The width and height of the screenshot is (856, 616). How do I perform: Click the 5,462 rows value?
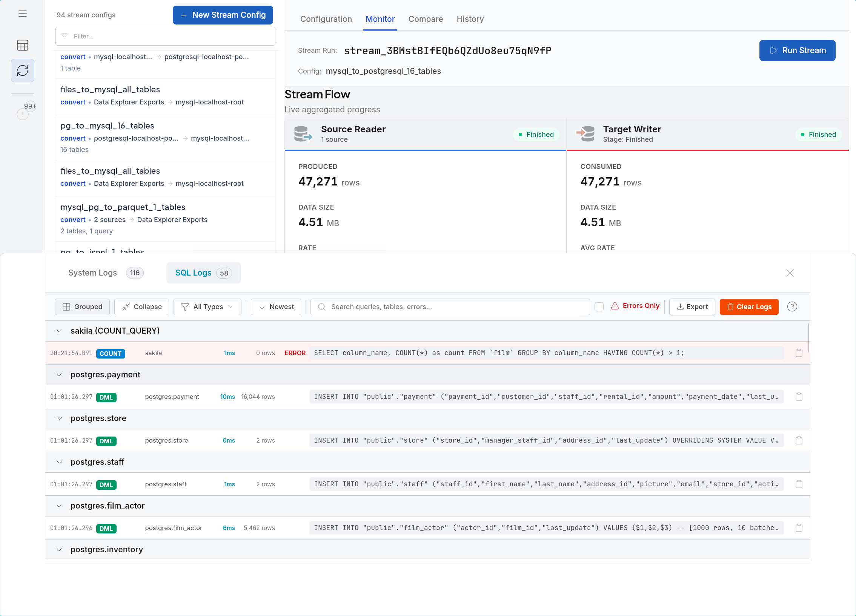pyautogui.click(x=259, y=528)
